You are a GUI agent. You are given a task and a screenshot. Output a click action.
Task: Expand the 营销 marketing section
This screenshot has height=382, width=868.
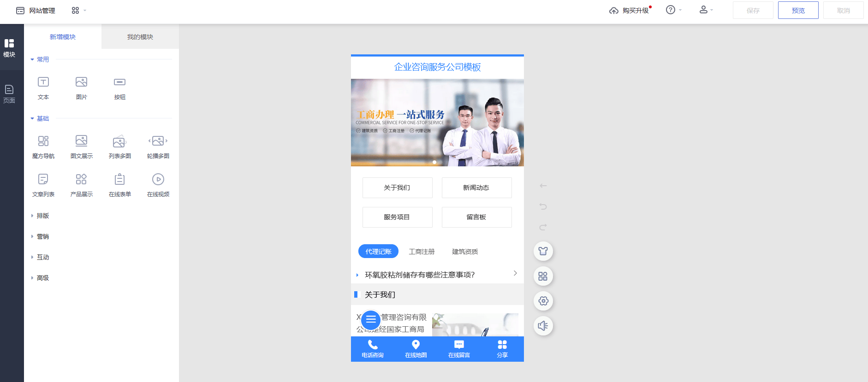click(42, 236)
